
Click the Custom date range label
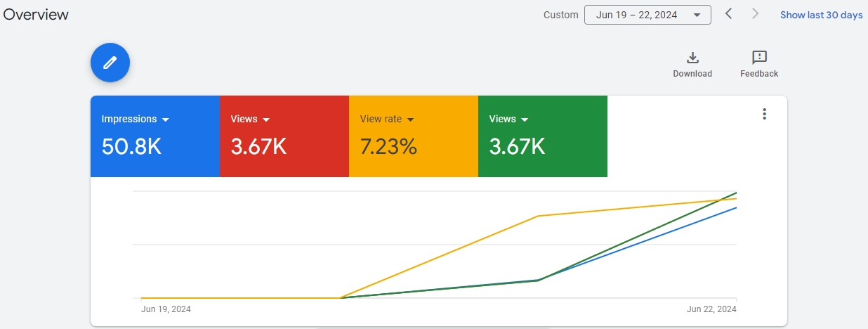tap(560, 15)
